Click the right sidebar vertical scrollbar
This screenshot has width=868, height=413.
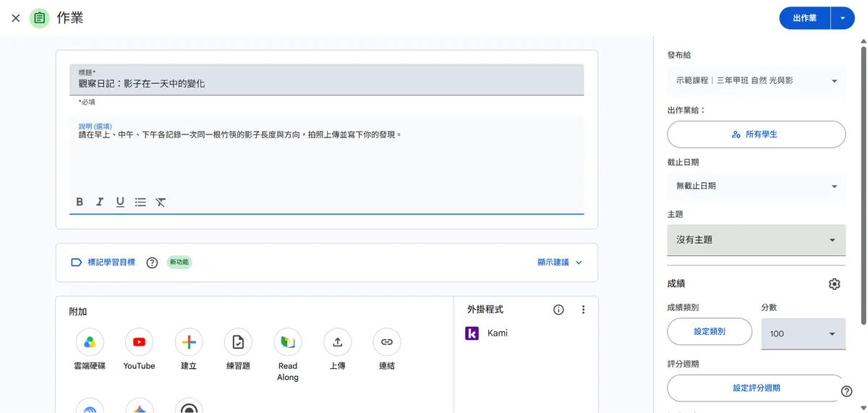(x=863, y=184)
